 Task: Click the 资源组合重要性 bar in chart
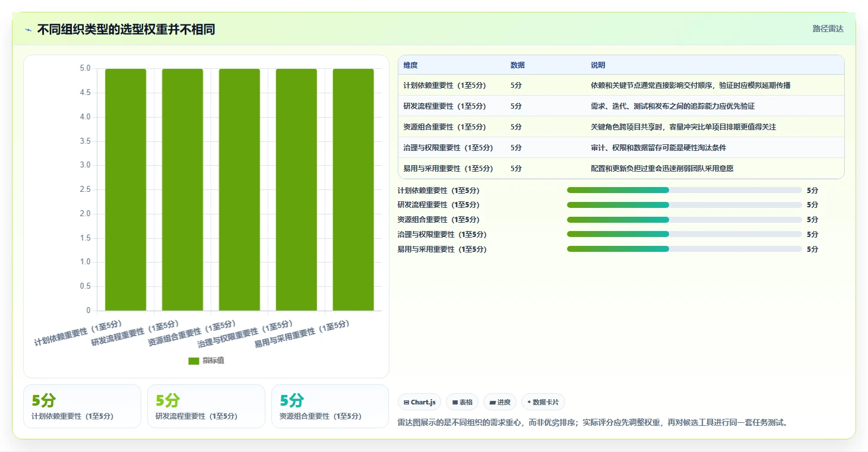point(239,189)
